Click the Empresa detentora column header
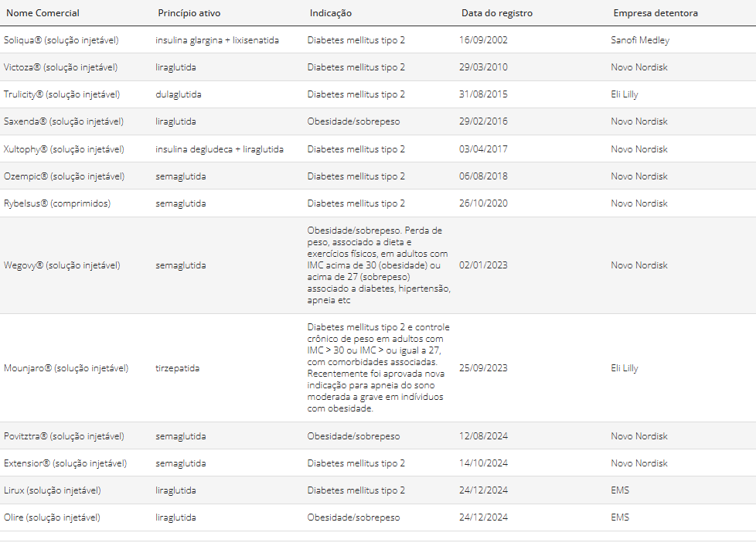The height and width of the screenshot is (543, 756). click(656, 13)
